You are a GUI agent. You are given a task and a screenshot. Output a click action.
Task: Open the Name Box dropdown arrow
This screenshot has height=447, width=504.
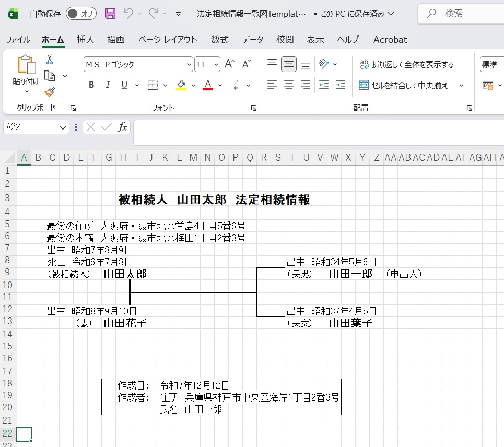(63, 127)
